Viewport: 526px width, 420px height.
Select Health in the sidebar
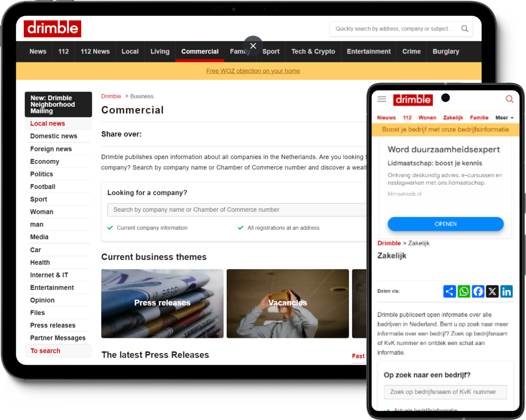tap(58, 262)
